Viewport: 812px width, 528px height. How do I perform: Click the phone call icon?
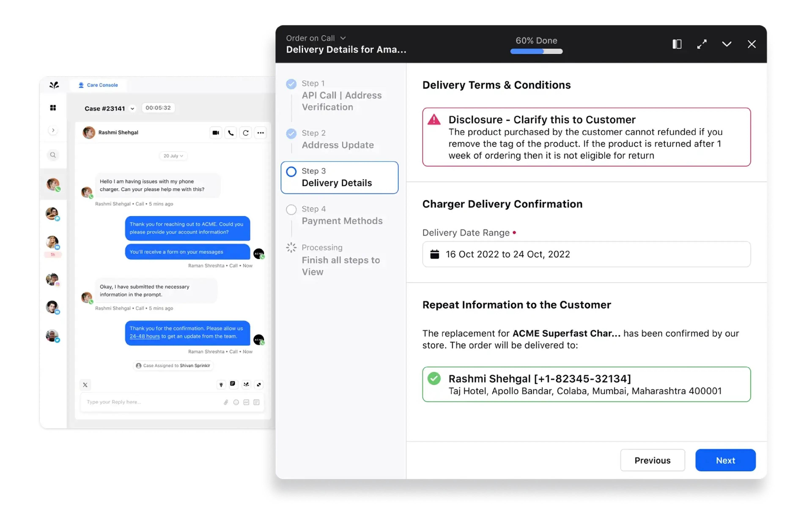tap(231, 133)
